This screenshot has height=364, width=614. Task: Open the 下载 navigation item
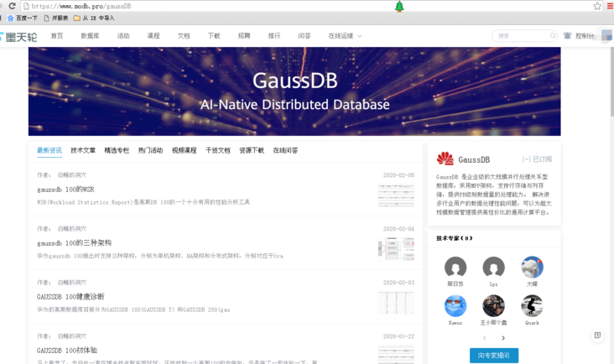[x=214, y=35]
